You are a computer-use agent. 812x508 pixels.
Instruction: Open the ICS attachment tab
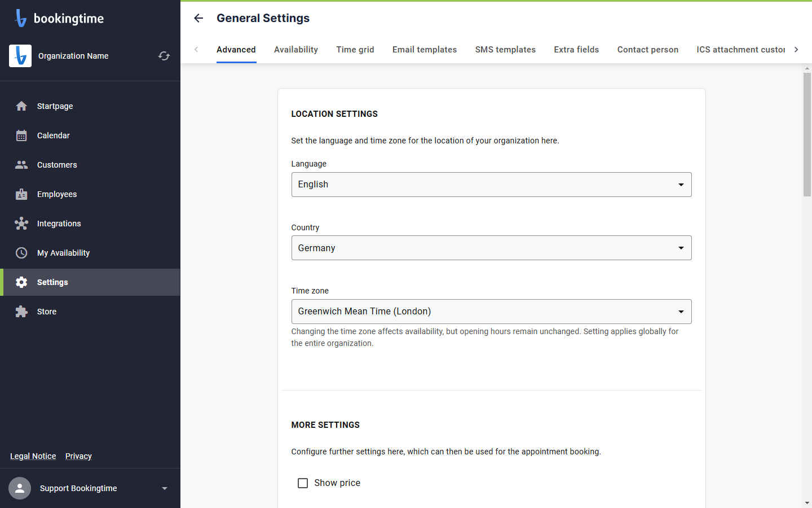coord(741,50)
